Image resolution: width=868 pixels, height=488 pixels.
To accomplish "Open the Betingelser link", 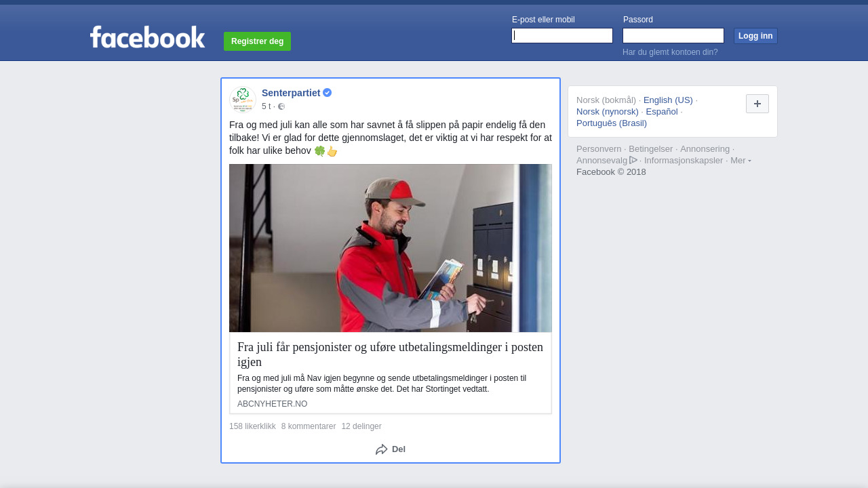I will click(651, 149).
